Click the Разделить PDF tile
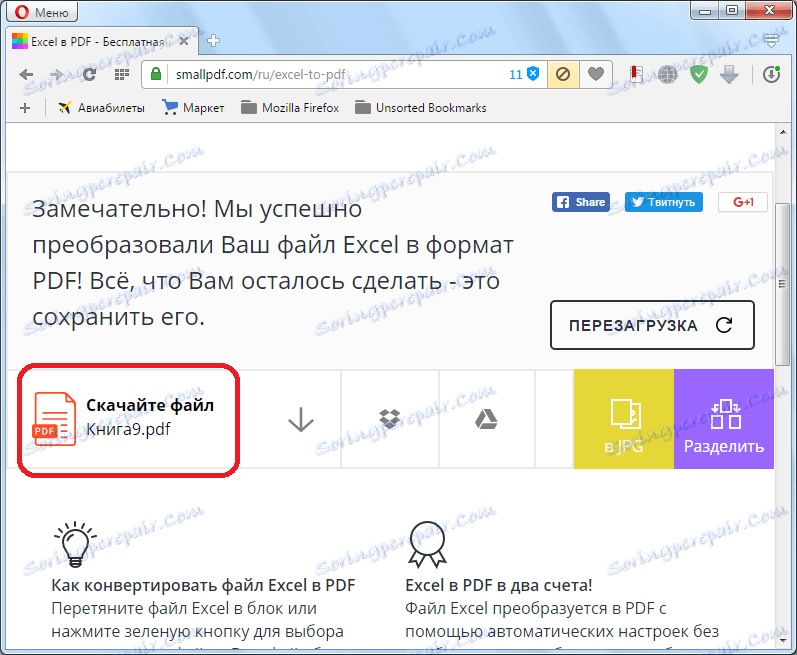 (724, 419)
